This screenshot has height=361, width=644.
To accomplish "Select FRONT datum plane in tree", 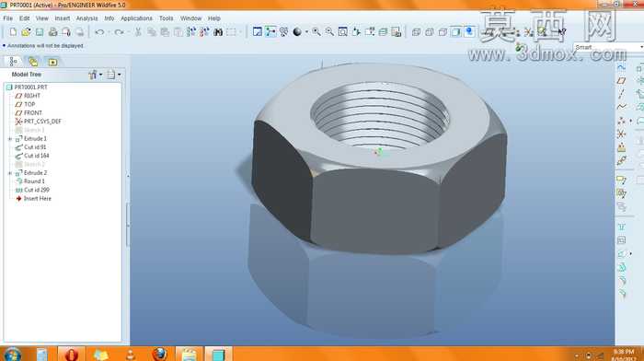I will (x=29, y=112).
